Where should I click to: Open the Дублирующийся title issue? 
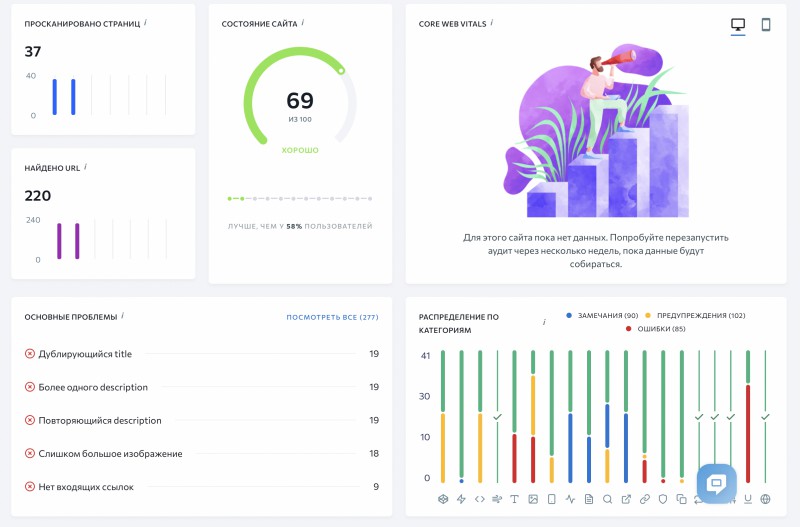pos(202,354)
